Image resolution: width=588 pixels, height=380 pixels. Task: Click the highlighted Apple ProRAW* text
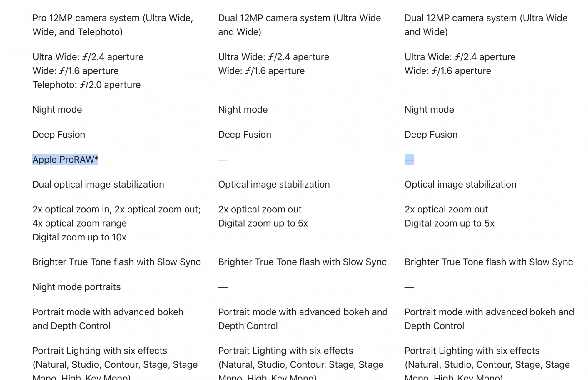65,160
